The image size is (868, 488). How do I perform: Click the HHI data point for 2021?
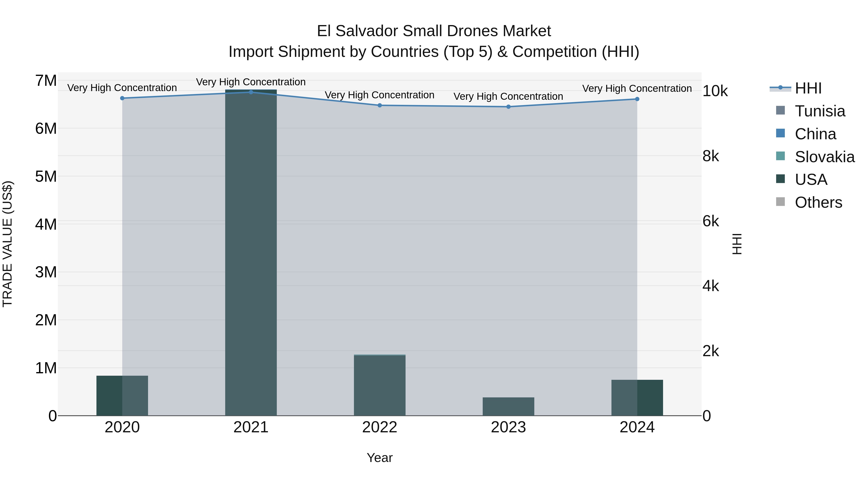[x=251, y=92]
